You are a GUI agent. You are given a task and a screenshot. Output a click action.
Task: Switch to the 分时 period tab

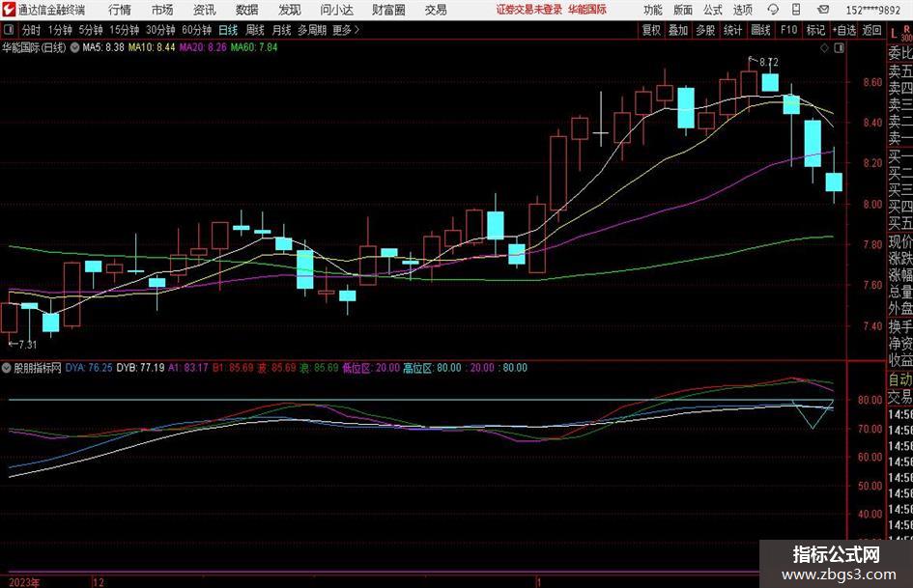[x=32, y=30]
